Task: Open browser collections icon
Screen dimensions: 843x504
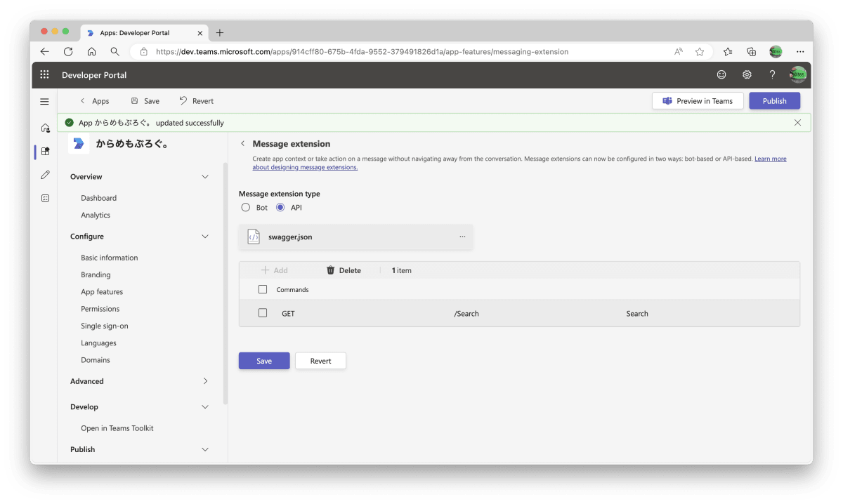Action: pyautogui.click(x=751, y=51)
